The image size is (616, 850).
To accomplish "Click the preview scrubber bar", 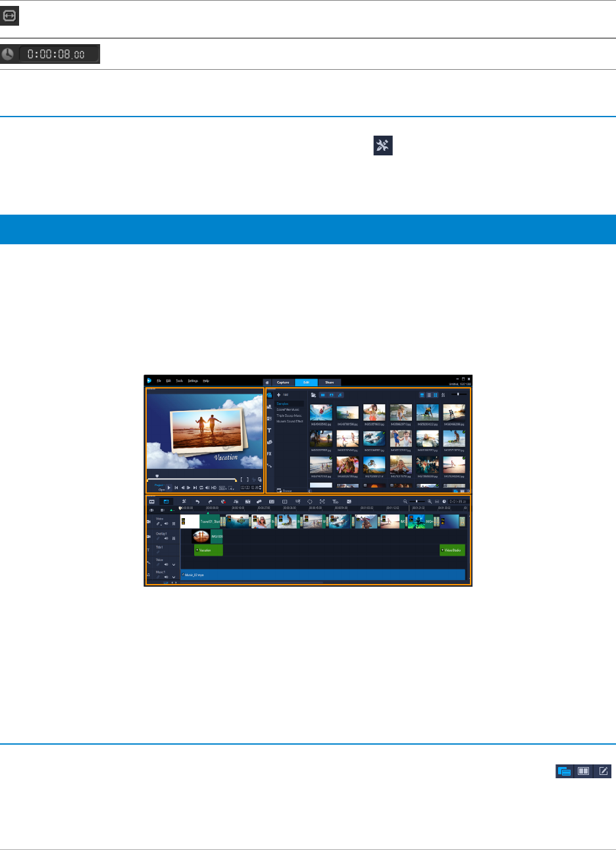I will [192, 480].
